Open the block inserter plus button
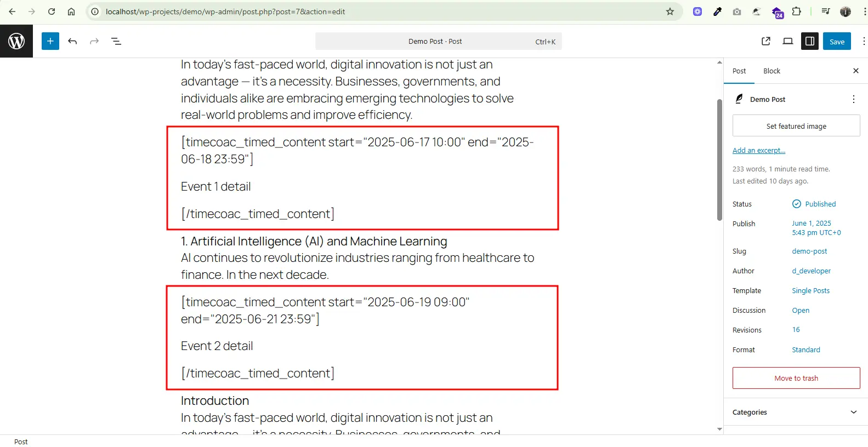The height and width of the screenshot is (447, 868). point(50,41)
